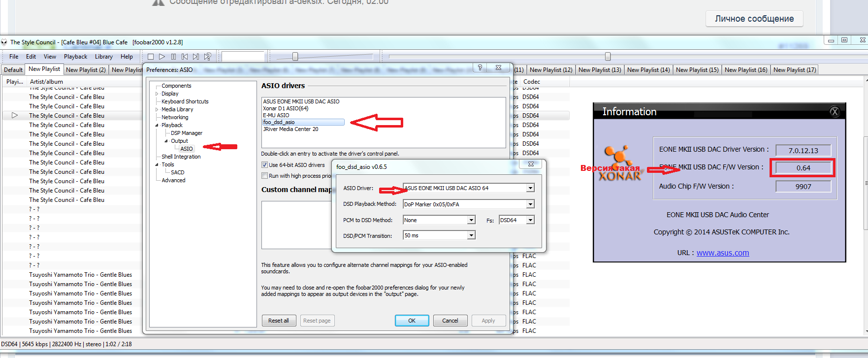This screenshot has height=358, width=868.
Task: Click foobar2000 alien icon in title bar
Action: [4, 42]
